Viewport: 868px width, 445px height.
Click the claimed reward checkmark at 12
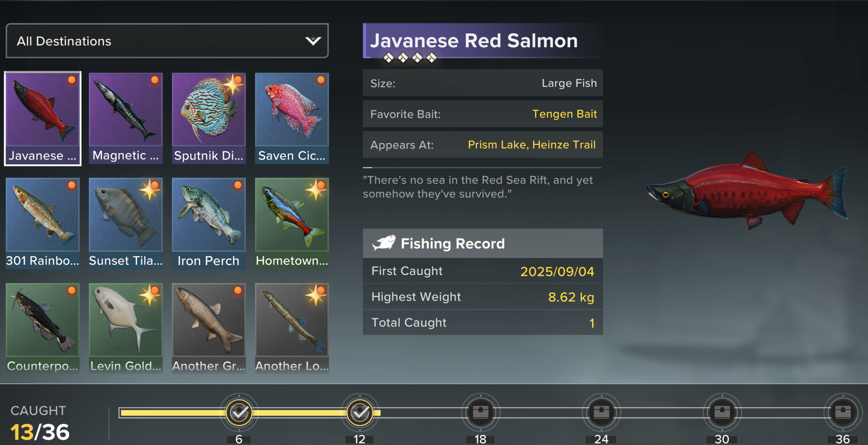(x=359, y=413)
